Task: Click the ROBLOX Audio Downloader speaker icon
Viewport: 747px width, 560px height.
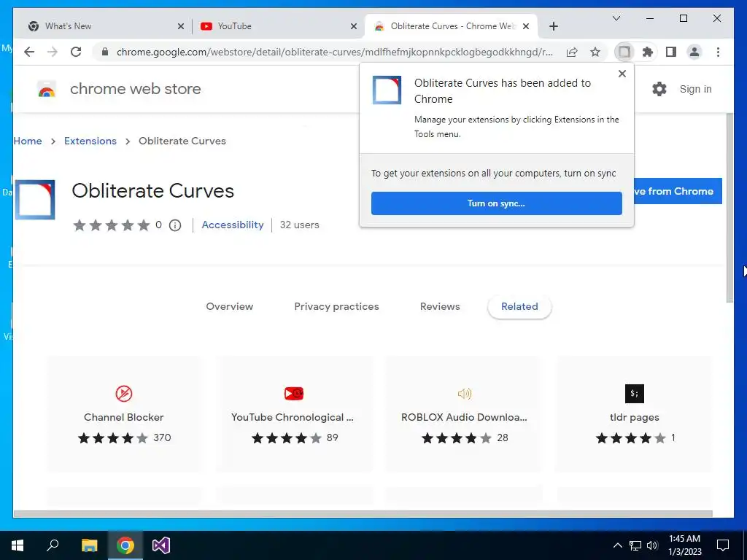Action: click(x=464, y=393)
